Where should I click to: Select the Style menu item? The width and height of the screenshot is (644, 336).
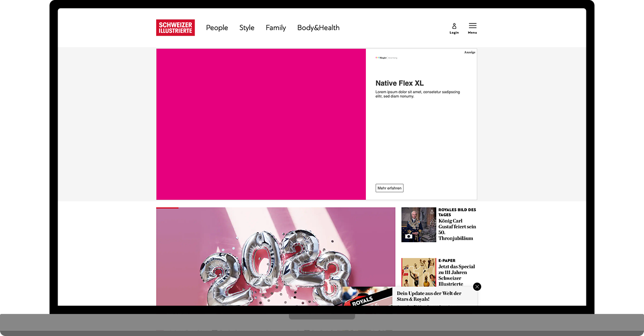pos(246,28)
